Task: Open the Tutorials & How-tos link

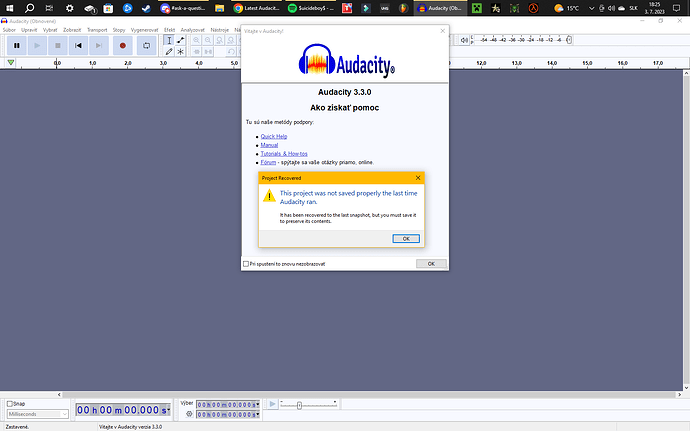Action: (x=284, y=154)
